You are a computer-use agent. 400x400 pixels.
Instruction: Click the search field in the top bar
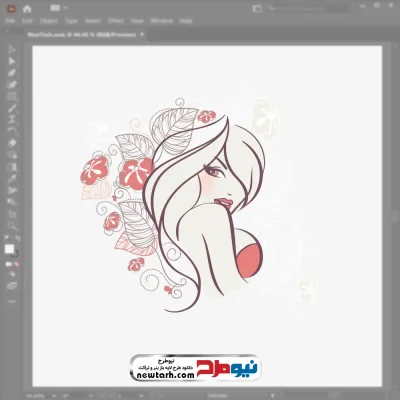point(308,8)
